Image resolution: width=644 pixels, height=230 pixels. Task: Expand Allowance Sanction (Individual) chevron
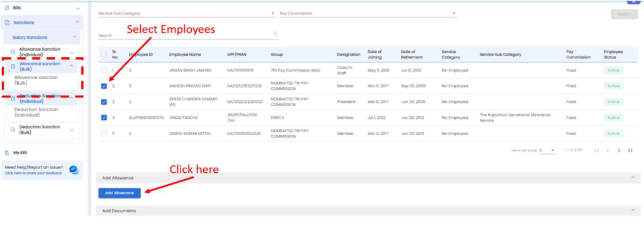pyautogui.click(x=72, y=53)
